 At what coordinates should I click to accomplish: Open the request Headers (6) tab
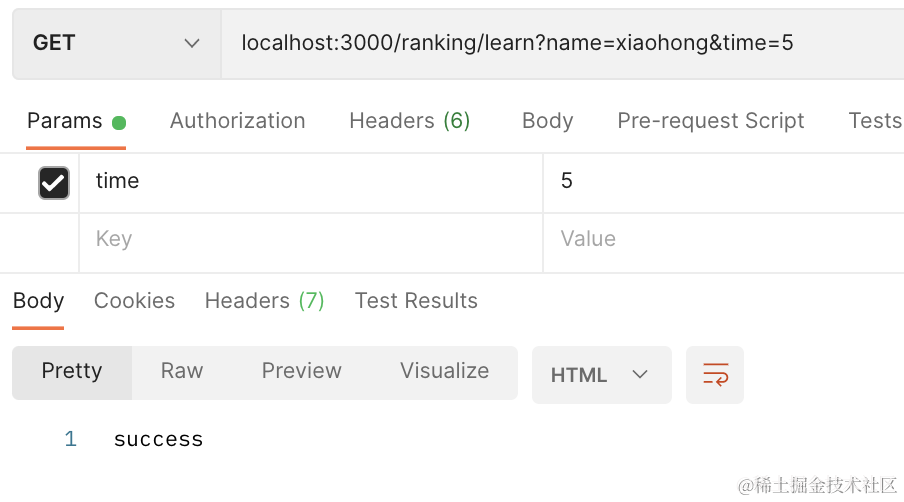[x=409, y=121]
